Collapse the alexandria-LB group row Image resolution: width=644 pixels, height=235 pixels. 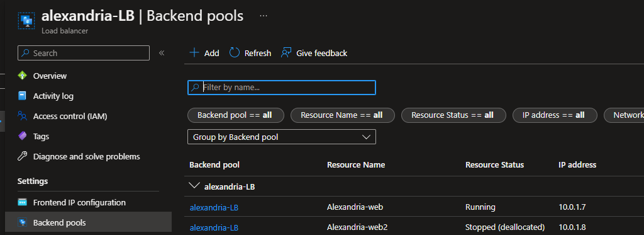[194, 186]
